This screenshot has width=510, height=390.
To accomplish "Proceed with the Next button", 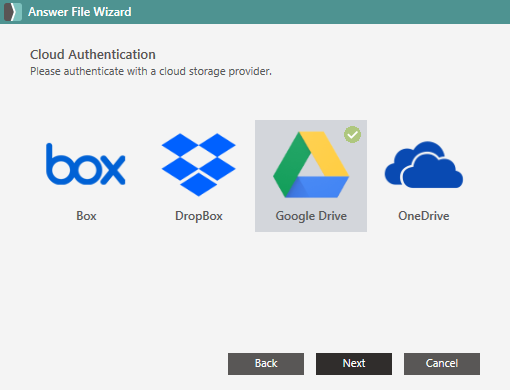I will 354,364.
